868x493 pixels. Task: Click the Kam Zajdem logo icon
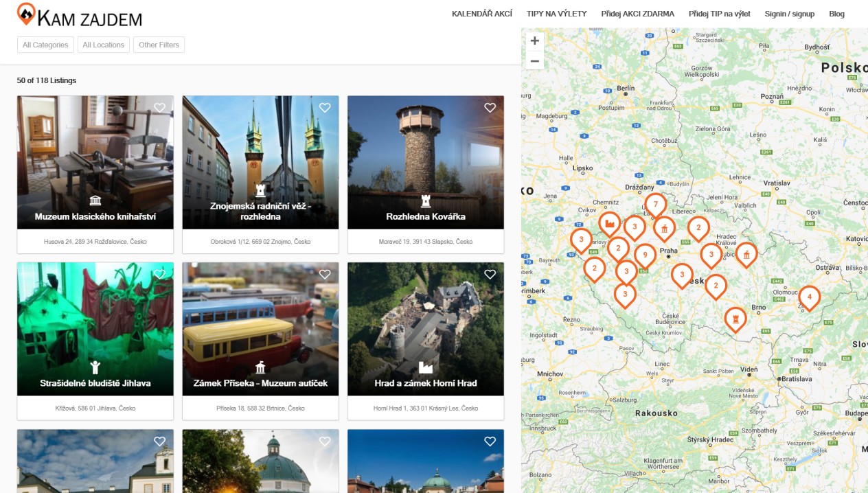(x=26, y=13)
